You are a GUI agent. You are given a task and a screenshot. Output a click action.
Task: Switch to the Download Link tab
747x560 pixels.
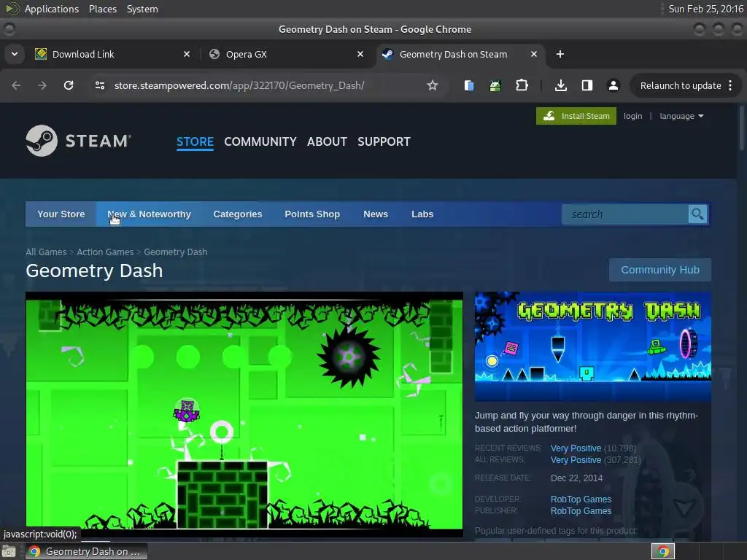click(113, 54)
